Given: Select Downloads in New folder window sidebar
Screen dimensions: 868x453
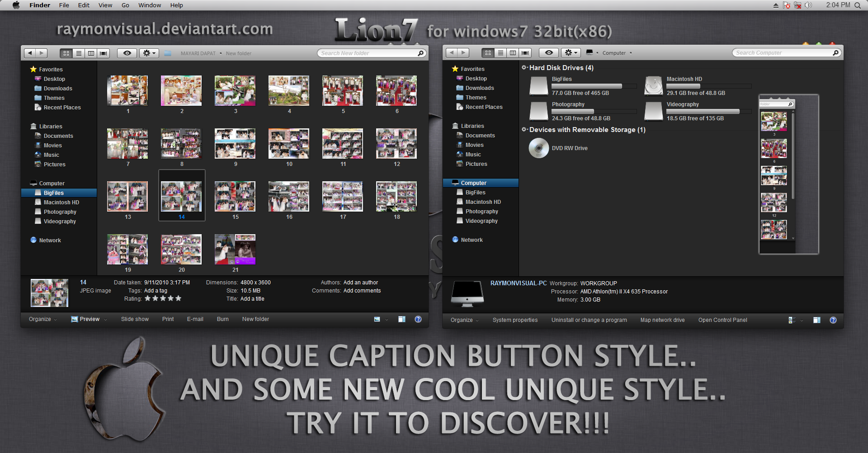Looking at the screenshot, I should tap(58, 89).
